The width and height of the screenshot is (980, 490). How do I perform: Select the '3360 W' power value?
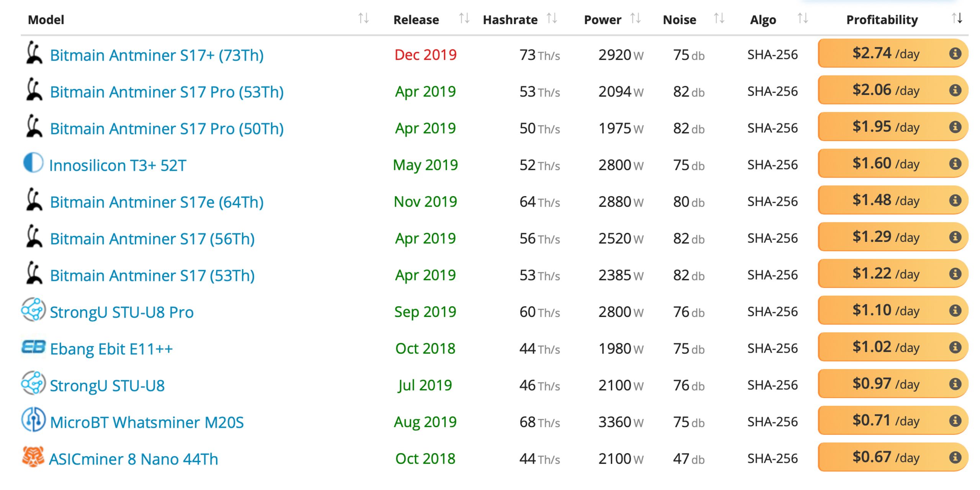tap(621, 422)
